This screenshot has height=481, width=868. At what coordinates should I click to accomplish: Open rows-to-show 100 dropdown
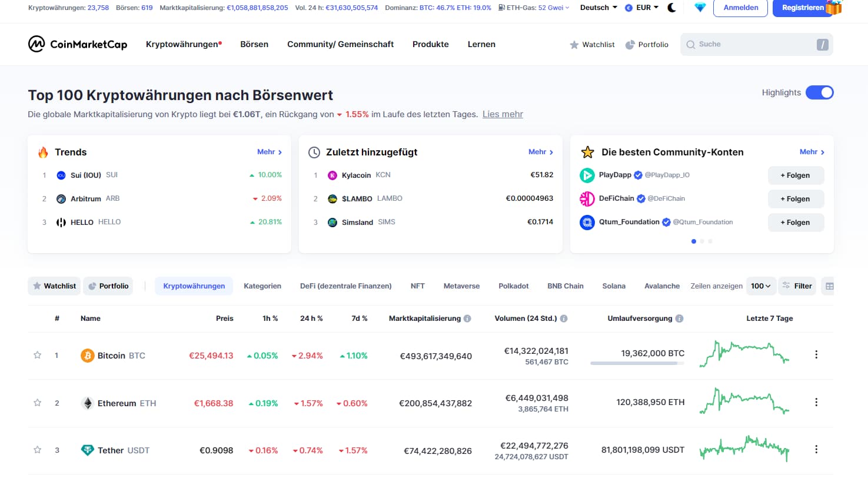[x=761, y=286]
